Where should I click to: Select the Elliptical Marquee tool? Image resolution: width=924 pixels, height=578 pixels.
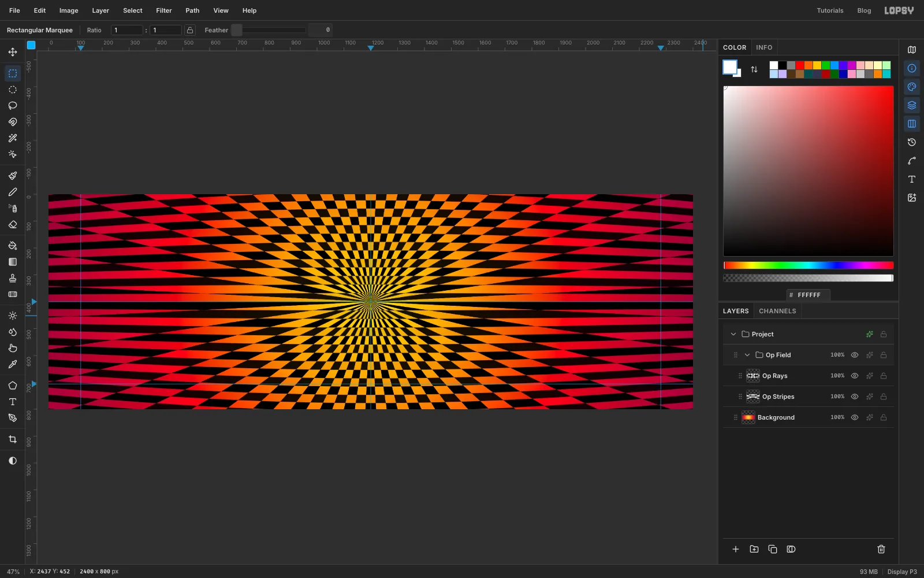click(x=13, y=90)
